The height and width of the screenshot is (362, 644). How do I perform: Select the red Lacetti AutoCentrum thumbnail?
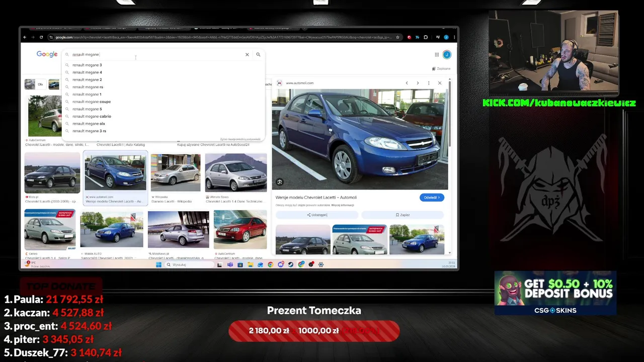coord(240,230)
